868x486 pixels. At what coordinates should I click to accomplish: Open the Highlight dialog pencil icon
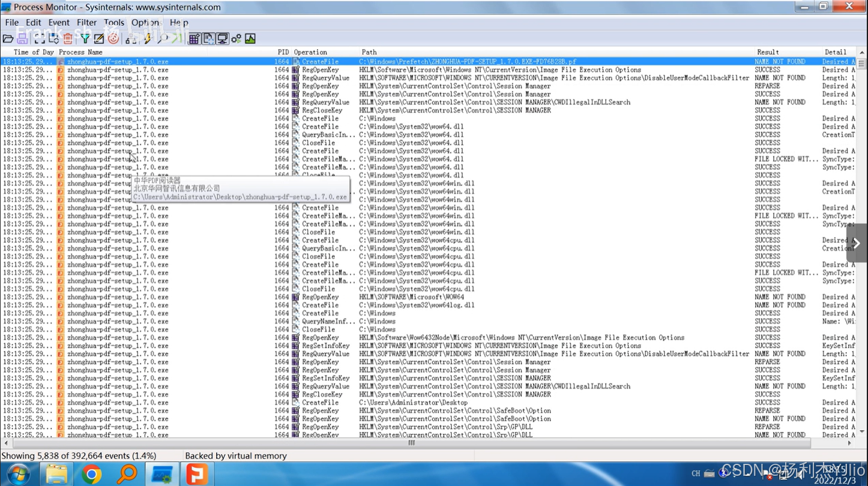(99, 38)
